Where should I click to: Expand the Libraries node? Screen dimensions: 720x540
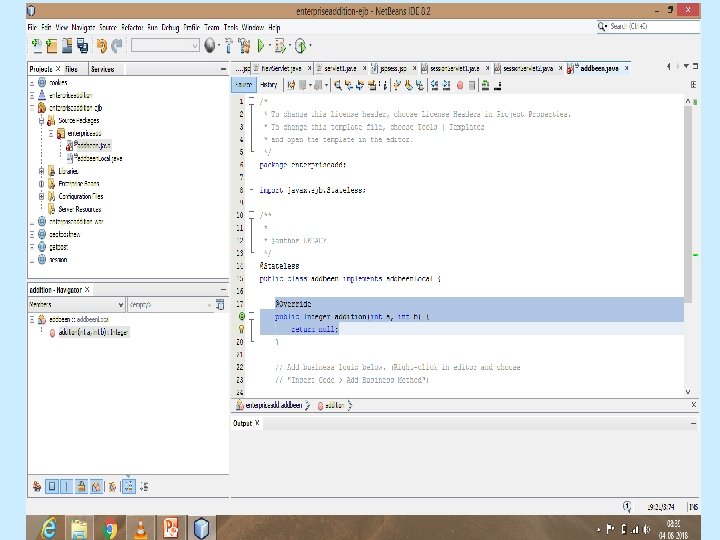coord(41,171)
